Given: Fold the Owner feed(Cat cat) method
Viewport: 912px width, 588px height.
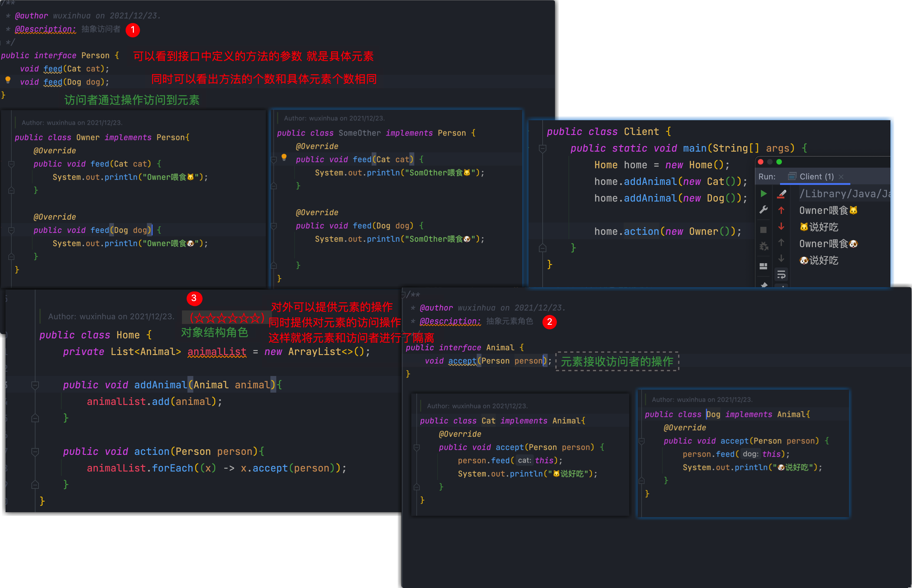Looking at the screenshot, I should pos(11,164).
